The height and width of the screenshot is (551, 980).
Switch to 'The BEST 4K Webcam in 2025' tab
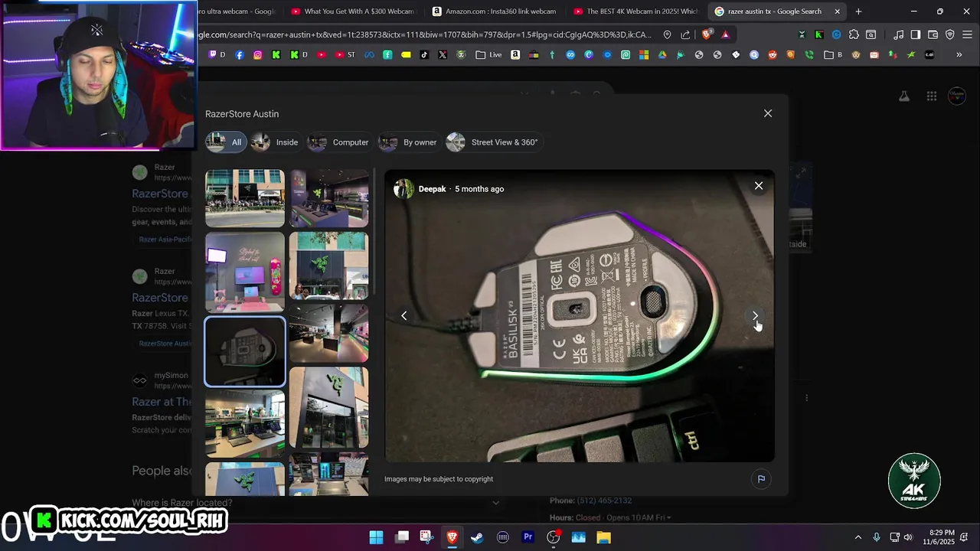pos(636,11)
